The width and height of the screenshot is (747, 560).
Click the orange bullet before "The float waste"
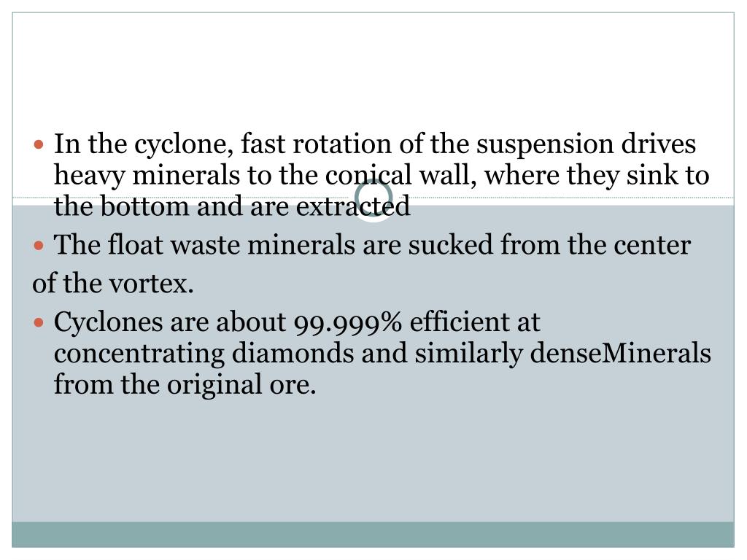(x=39, y=246)
